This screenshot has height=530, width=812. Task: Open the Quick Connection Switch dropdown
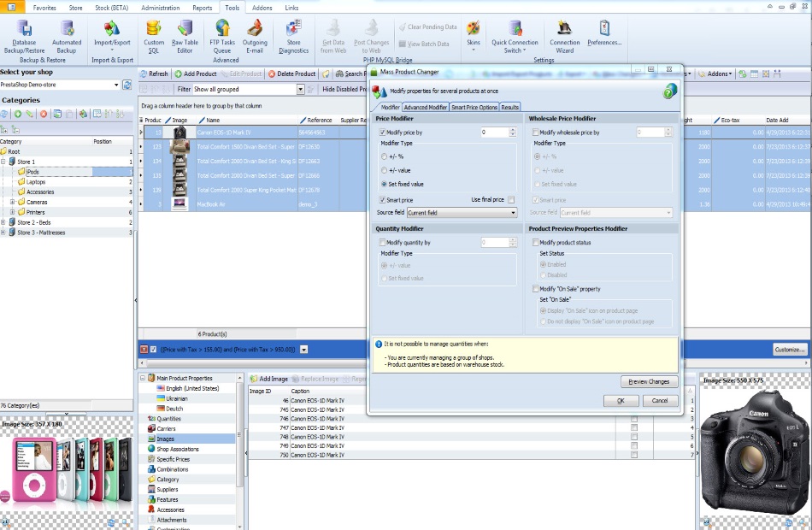tap(515, 36)
